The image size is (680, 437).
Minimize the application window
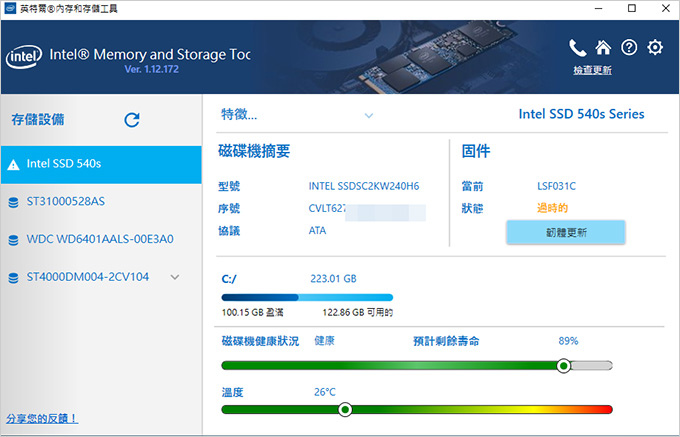coord(598,8)
